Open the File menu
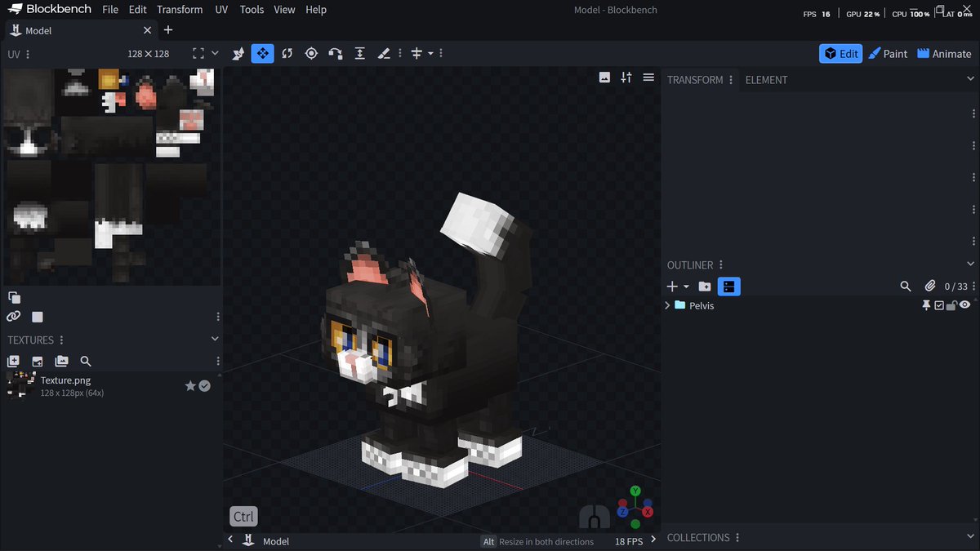The image size is (980, 551). point(110,10)
